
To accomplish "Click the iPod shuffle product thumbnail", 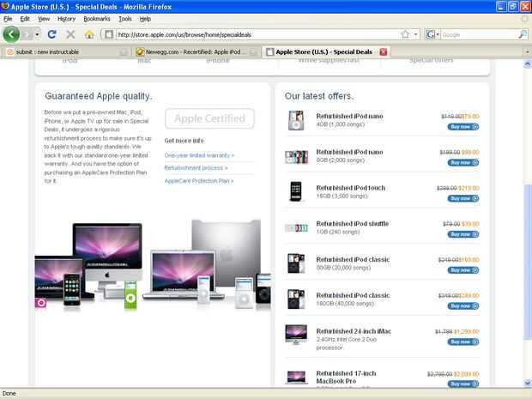I will (x=296, y=228).
